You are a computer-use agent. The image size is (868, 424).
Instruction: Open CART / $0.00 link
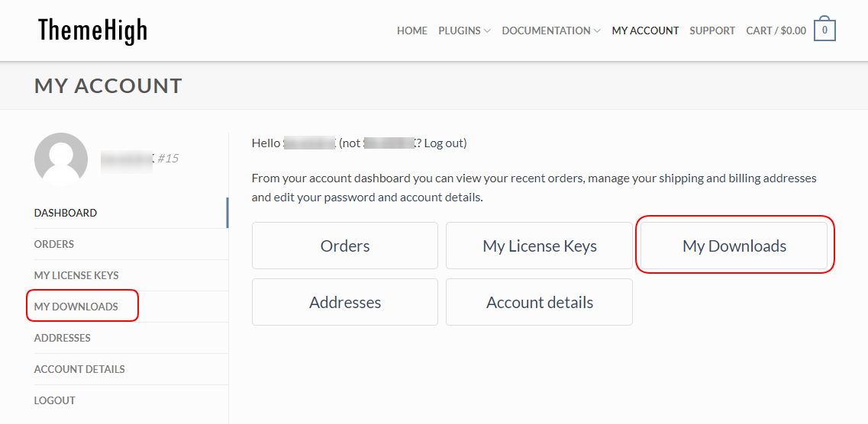(x=776, y=31)
